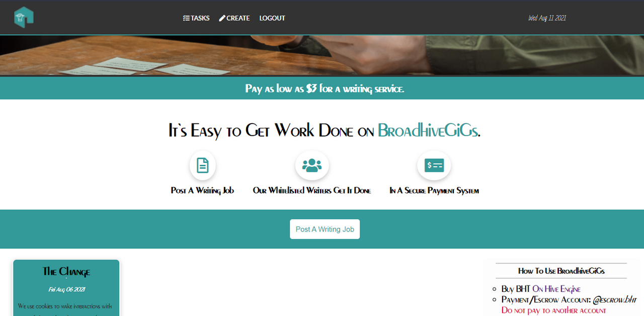Screen dimensions: 644x316
Task: Click the money bill secure payment icon
Action: tap(434, 165)
